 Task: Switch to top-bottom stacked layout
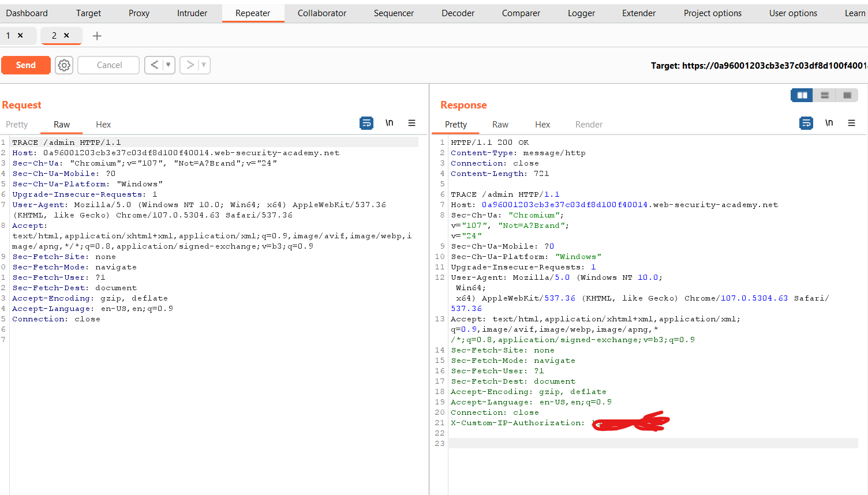pos(825,95)
